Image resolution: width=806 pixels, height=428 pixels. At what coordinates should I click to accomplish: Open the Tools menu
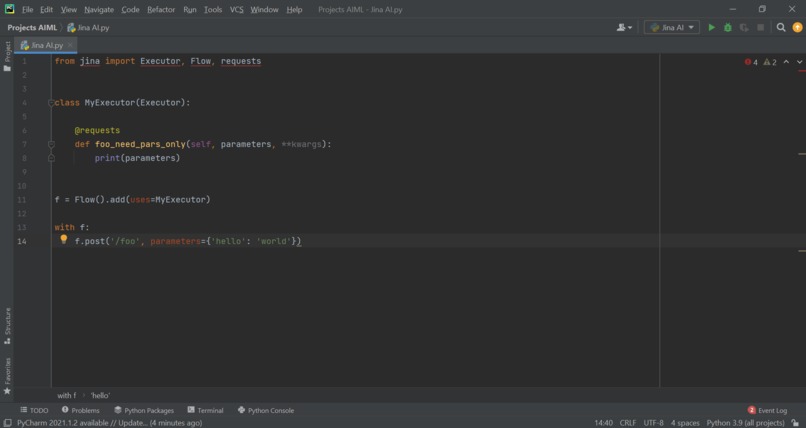(x=213, y=9)
